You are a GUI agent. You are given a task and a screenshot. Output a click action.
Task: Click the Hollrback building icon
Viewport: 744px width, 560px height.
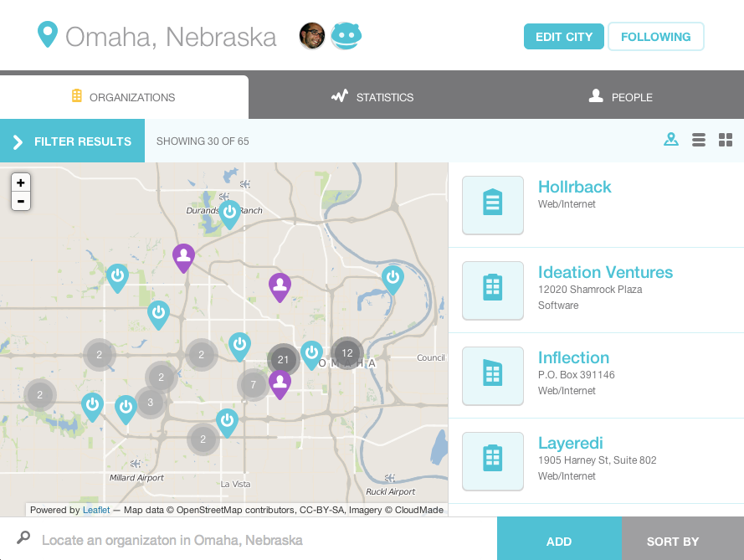click(493, 204)
